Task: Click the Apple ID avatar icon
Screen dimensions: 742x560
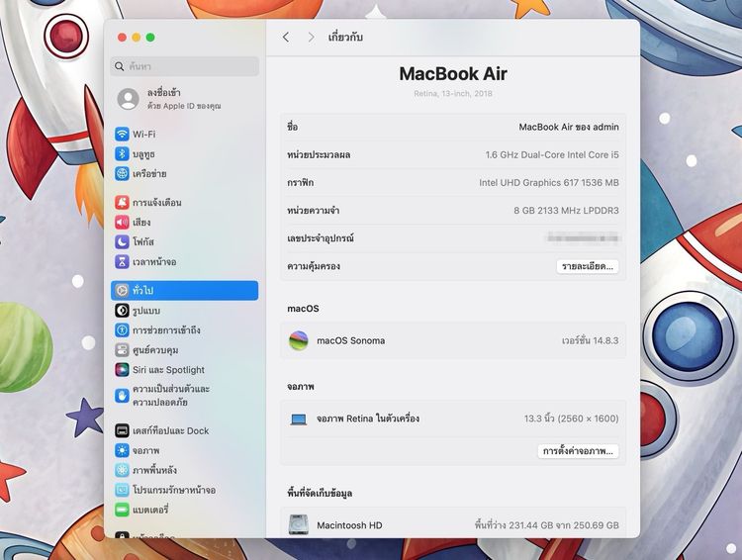Action: click(x=129, y=99)
